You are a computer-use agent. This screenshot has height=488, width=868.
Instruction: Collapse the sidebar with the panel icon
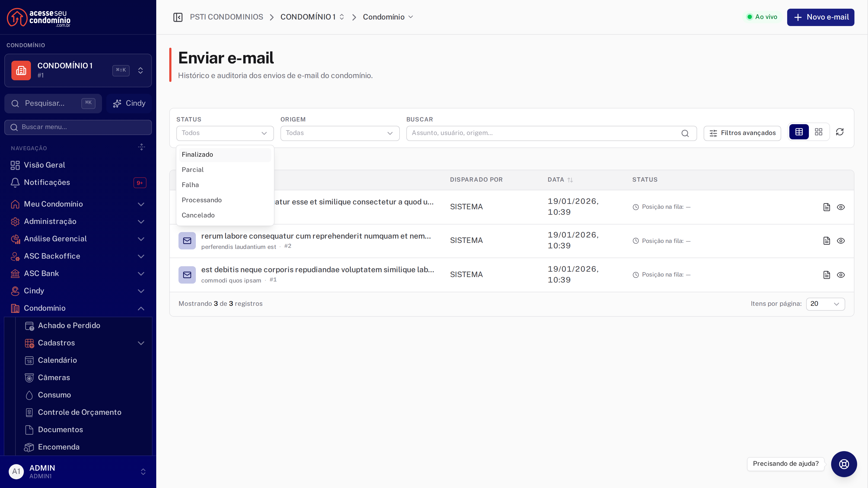pyautogui.click(x=178, y=17)
